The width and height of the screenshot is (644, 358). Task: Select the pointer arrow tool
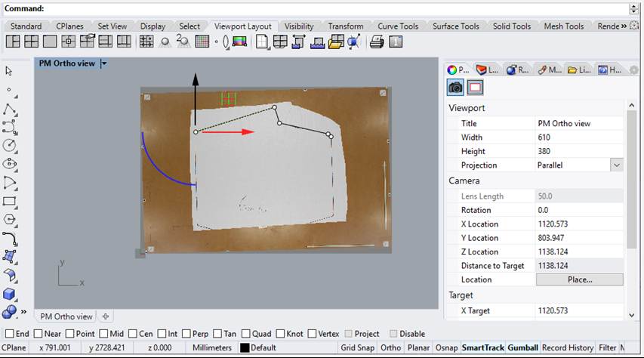point(9,71)
